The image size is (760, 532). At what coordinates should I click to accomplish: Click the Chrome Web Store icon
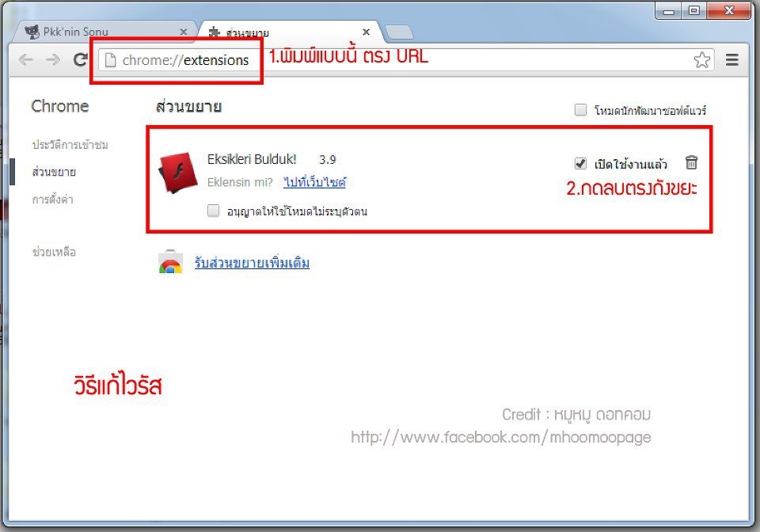coord(170,262)
